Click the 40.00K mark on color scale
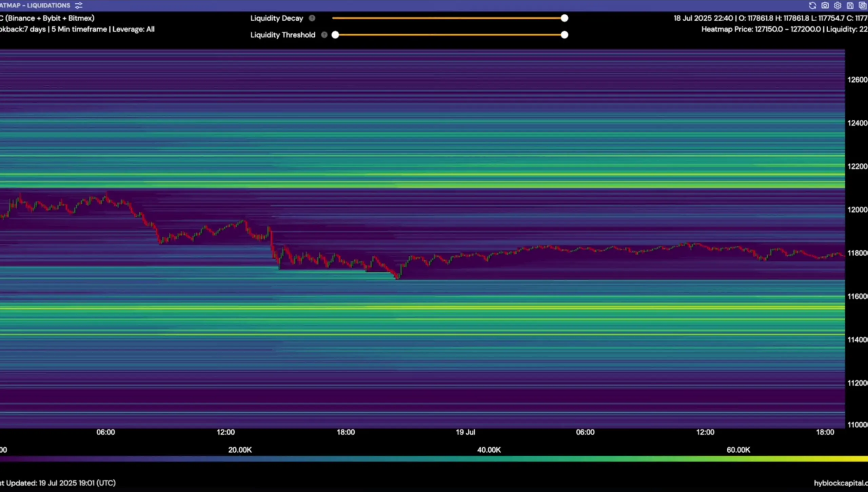The image size is (868, 492). [489, 450]
